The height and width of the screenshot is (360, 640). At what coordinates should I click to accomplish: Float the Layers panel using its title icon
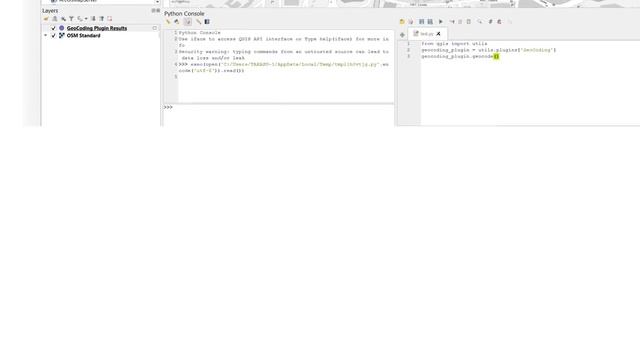pos(153,11)
